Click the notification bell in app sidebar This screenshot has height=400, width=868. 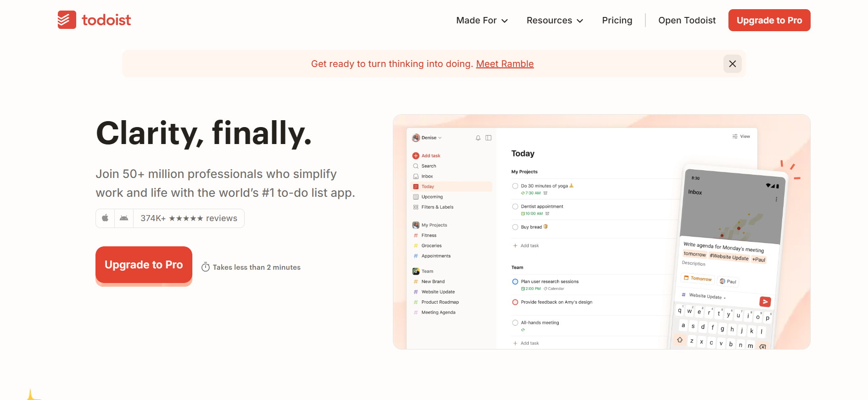(478, 138)
